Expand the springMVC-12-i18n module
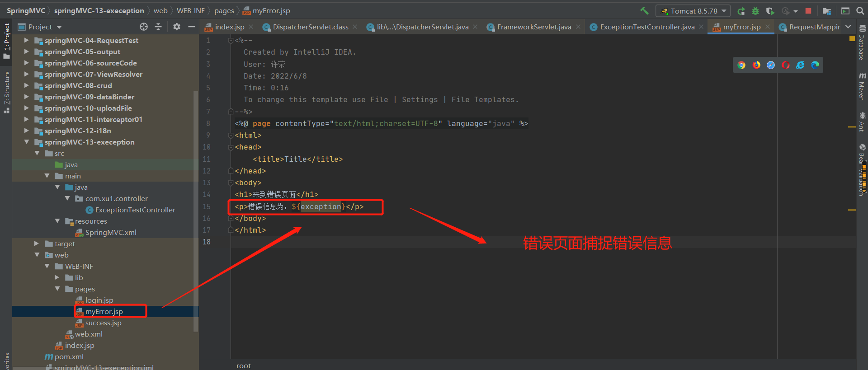Viewport: 868px width, 370px height. tap(27, 131)
